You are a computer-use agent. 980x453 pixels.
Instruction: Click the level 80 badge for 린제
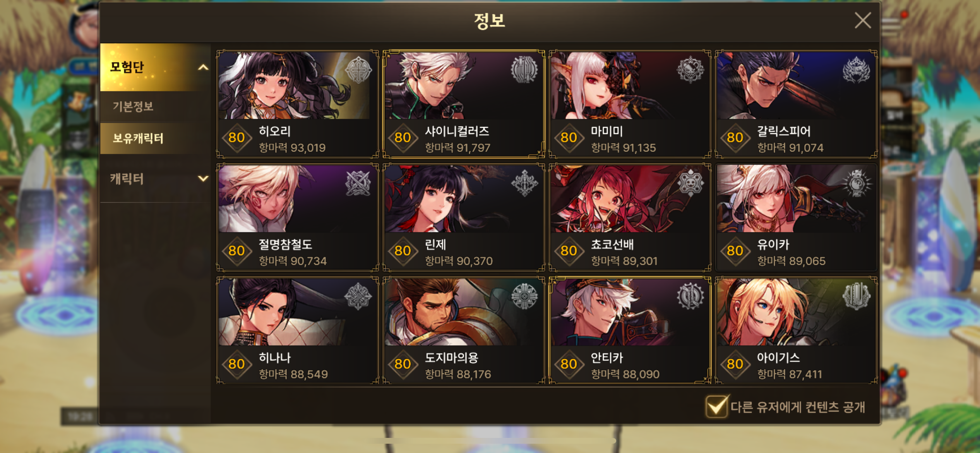tap(403, 251)
